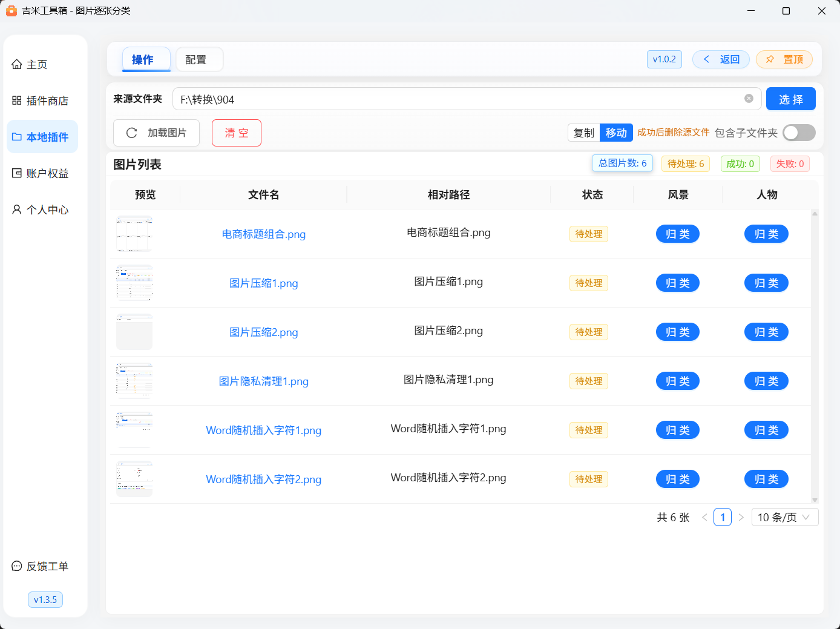This screenshot has width=840, height=629.
Task: Click the 电商标题组合.png preview thumbnail
Action: tap(134, 234)
